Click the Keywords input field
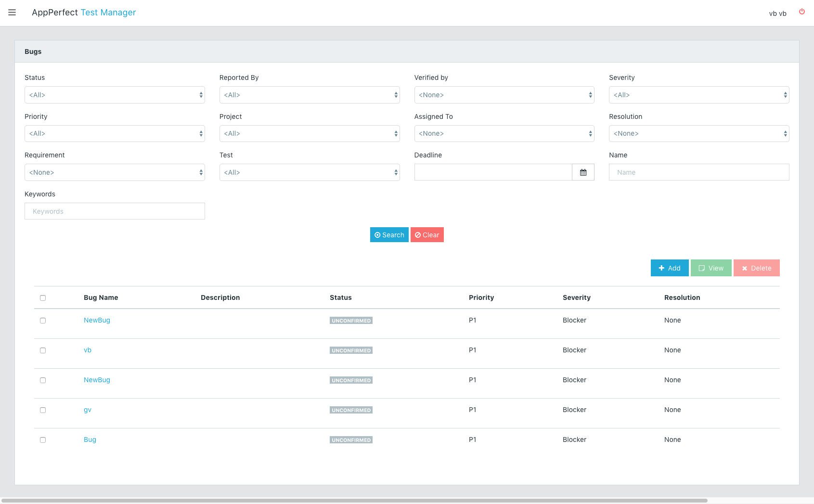This screenshot has width=814, height=504. (115, 211)
